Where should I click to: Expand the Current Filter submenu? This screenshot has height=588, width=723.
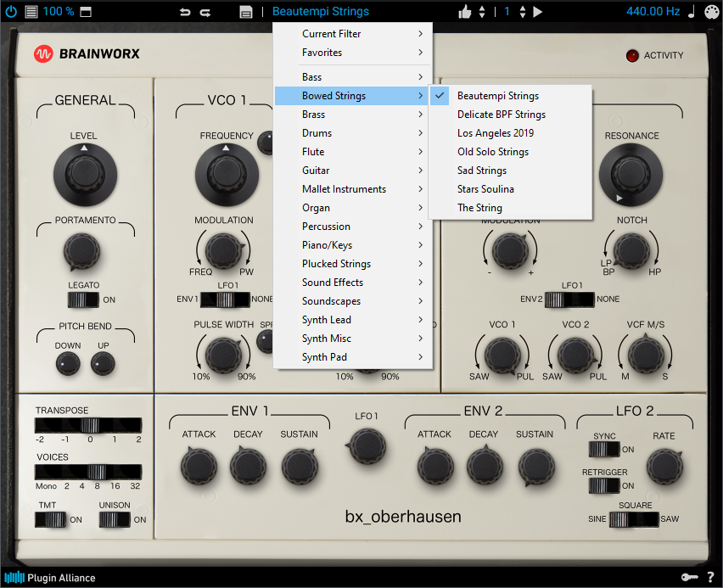click(x=353, y=34)
